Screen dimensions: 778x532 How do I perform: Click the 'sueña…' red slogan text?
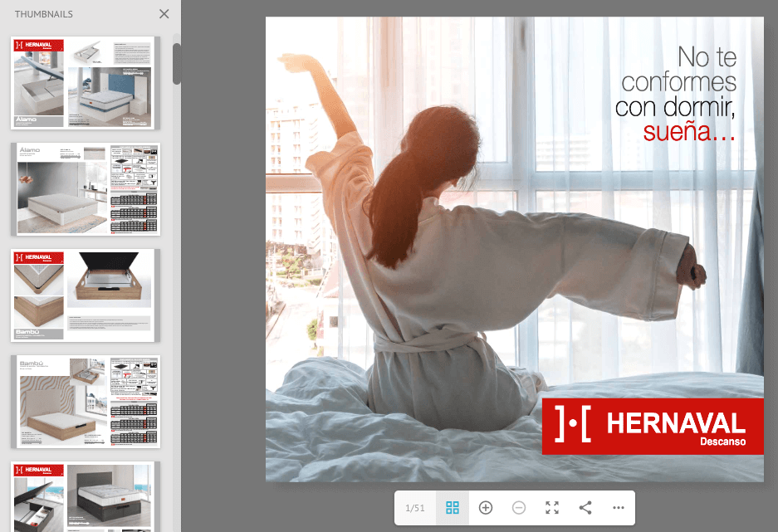689,131
